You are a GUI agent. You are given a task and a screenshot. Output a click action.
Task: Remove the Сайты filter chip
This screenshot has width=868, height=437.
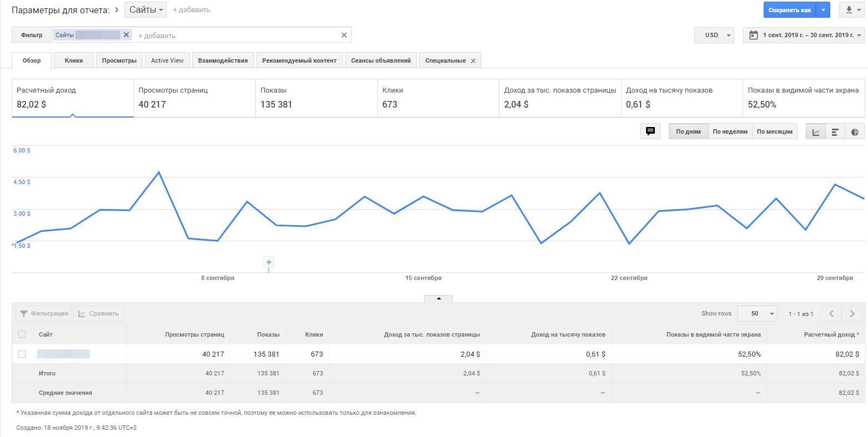pyautogui.click(x=126, y=35)
